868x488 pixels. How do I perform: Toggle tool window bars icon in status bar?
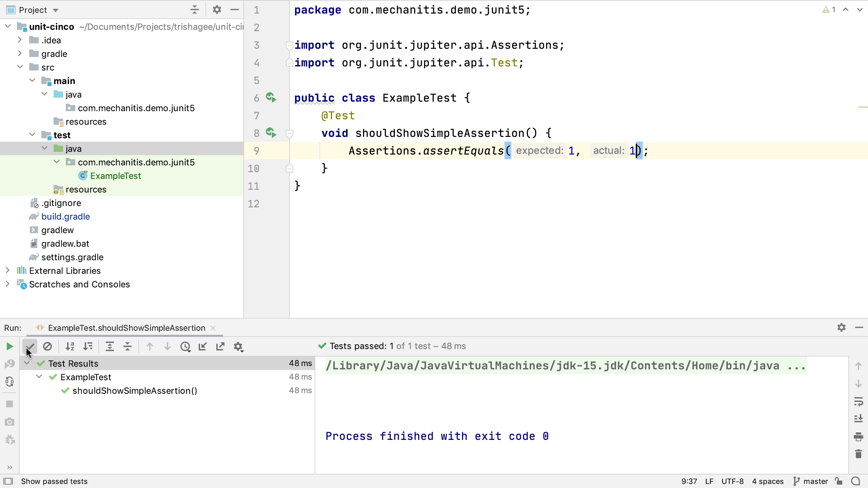8,481
